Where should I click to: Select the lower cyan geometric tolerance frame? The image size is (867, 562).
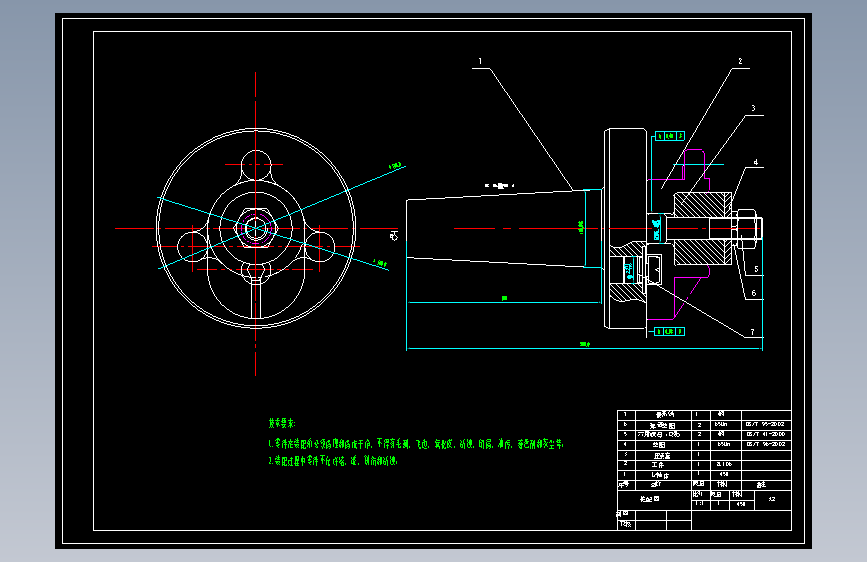[669, 331]
